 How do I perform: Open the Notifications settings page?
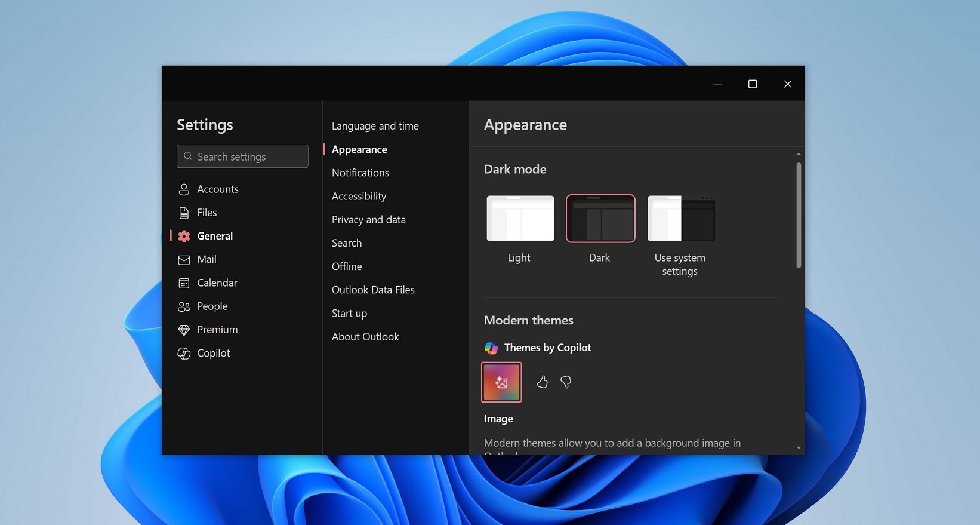(x=360, y=173)
